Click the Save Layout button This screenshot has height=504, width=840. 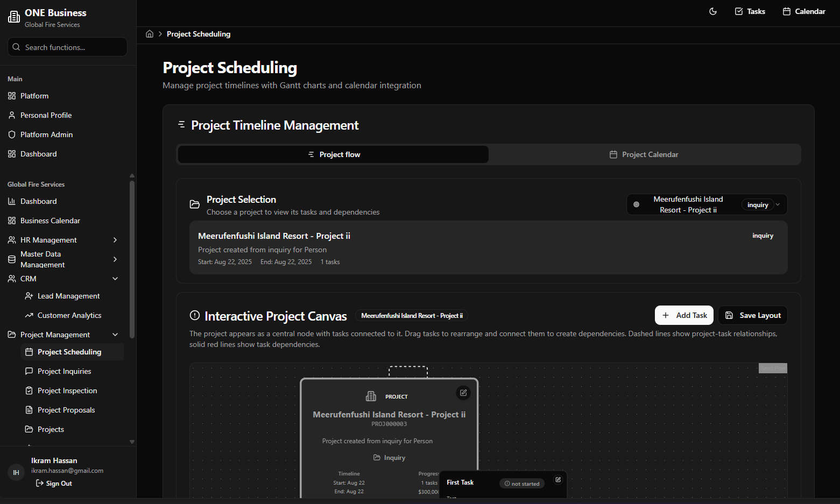(752, 315)
